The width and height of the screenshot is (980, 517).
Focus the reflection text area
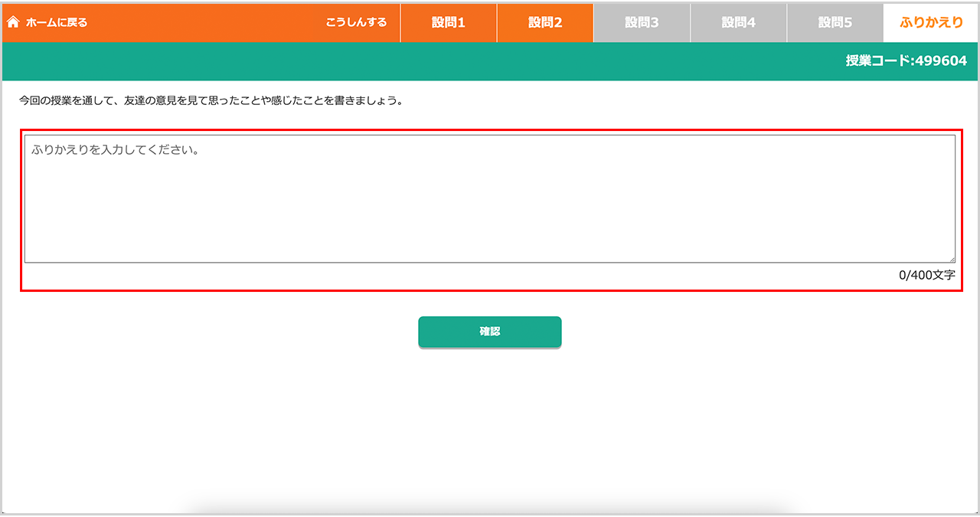coord(490,207)
